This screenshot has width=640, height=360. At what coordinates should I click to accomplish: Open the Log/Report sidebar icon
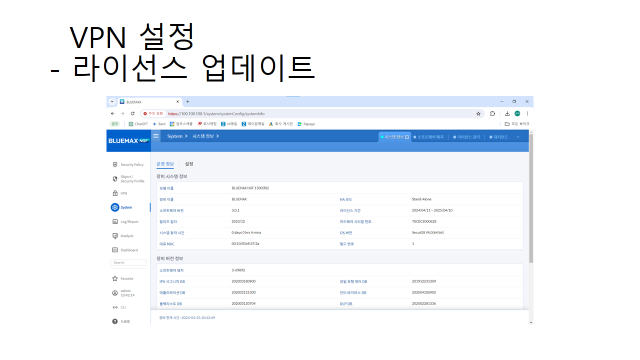pyautogui.click(x=115, y=222)
